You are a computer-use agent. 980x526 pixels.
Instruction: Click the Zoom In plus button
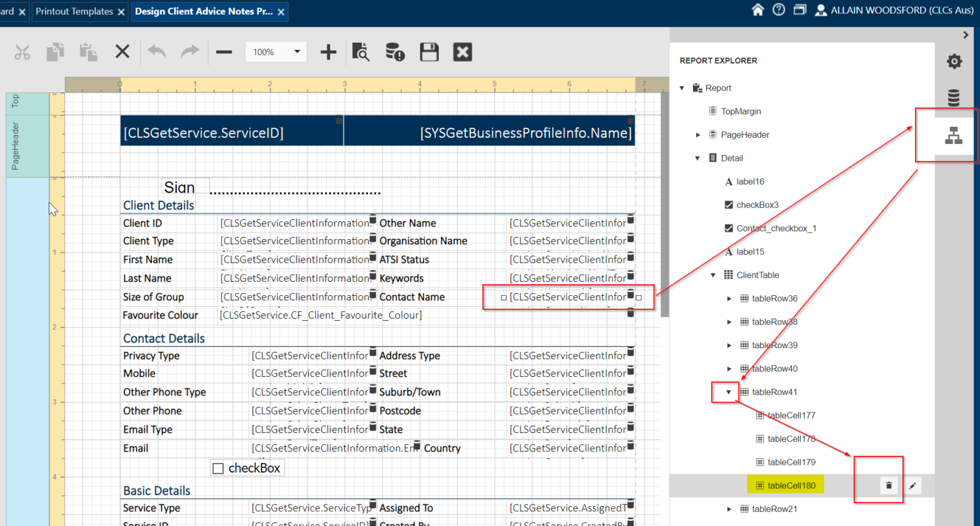(x=327, y=52)
